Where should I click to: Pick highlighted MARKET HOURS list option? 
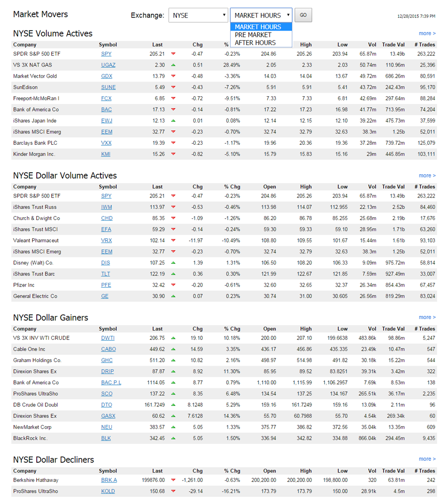(258, 27)
